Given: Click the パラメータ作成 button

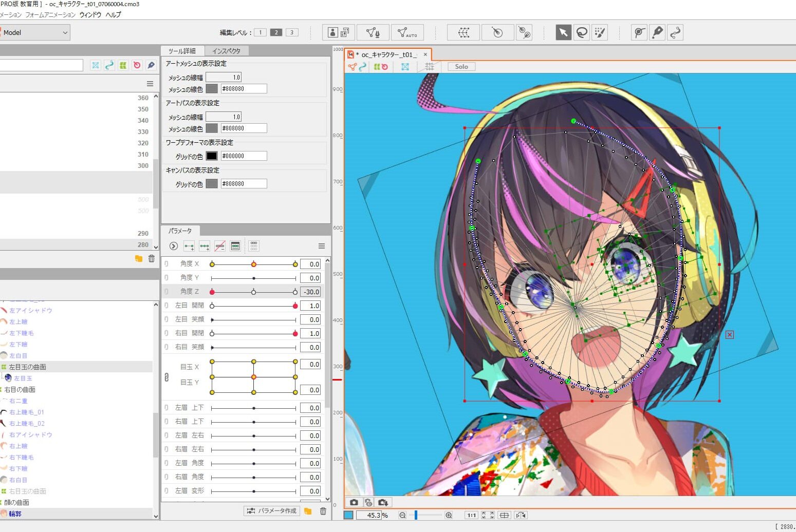Looking at the screenshot, I should click(272, 511).
